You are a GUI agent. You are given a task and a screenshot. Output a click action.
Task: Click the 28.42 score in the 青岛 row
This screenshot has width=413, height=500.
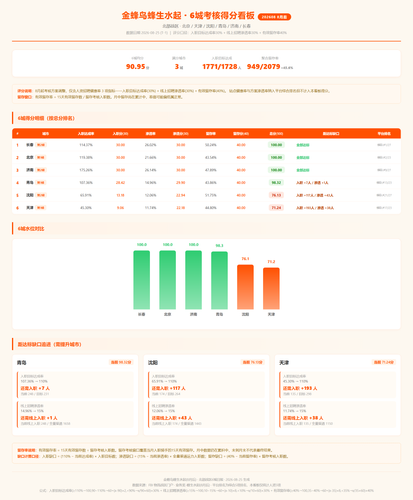120,183
